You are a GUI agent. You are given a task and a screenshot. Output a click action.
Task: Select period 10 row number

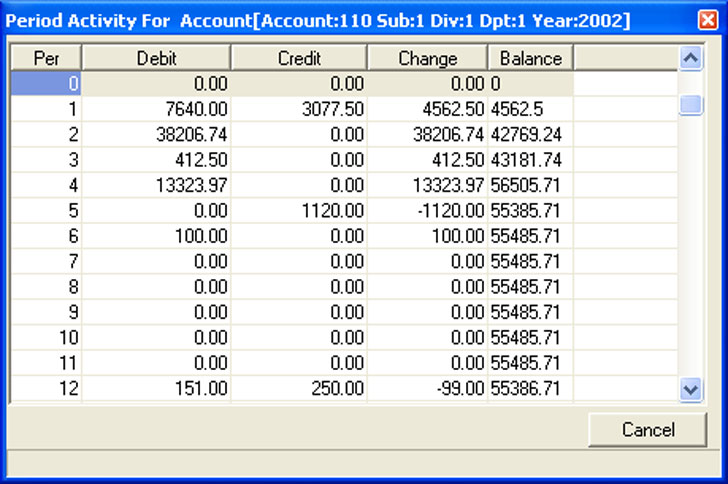pyautogui.click(x=46, y=337)
